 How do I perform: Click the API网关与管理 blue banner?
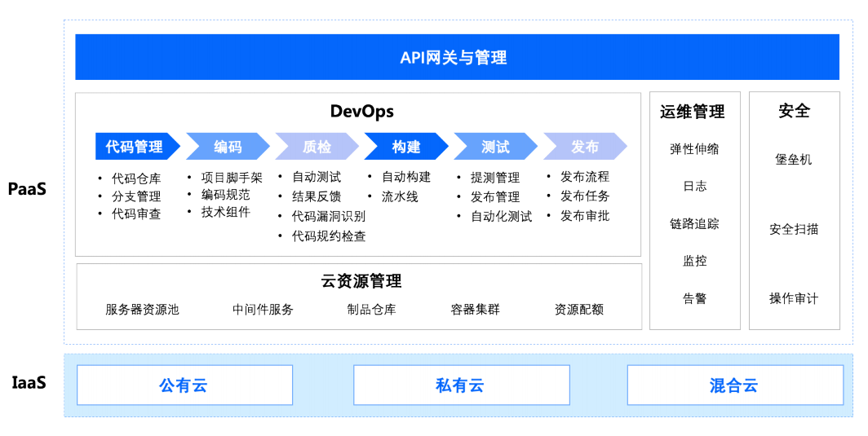[457, 57]
